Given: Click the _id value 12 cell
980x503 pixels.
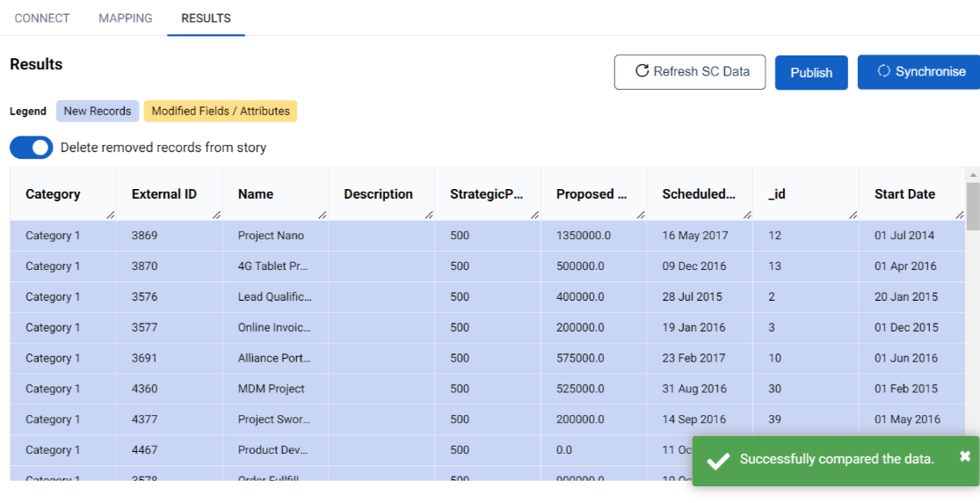Looking at the screenshot, I should [806, 236].
